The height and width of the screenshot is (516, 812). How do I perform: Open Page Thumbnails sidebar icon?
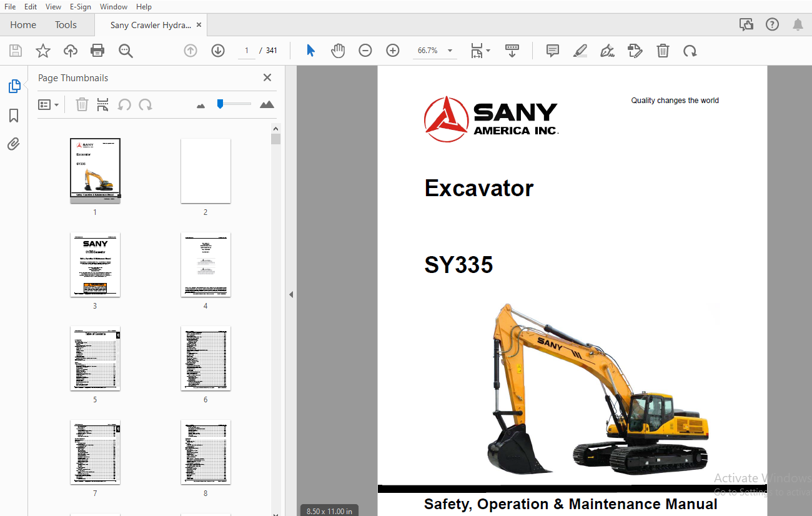click(x=14, y=86)
